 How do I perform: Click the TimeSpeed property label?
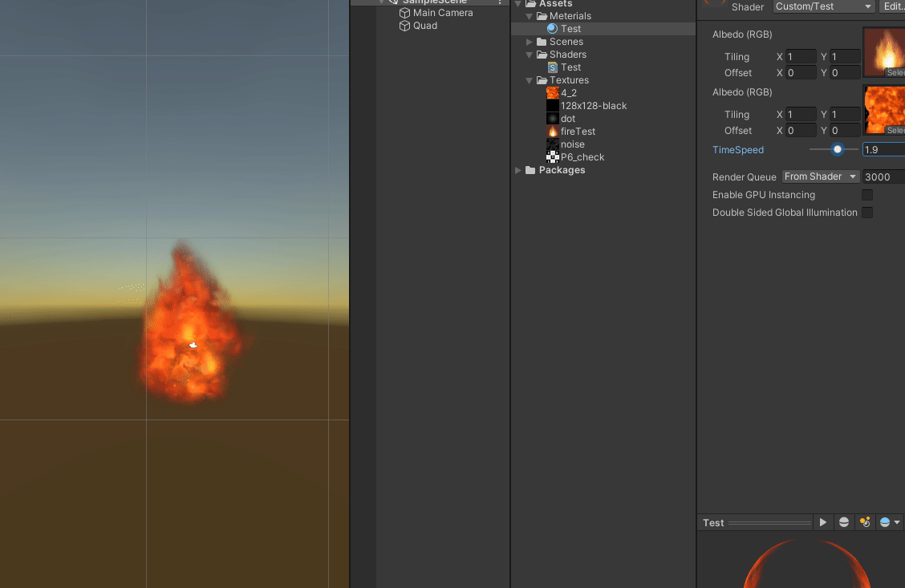(x=737, y=149)
